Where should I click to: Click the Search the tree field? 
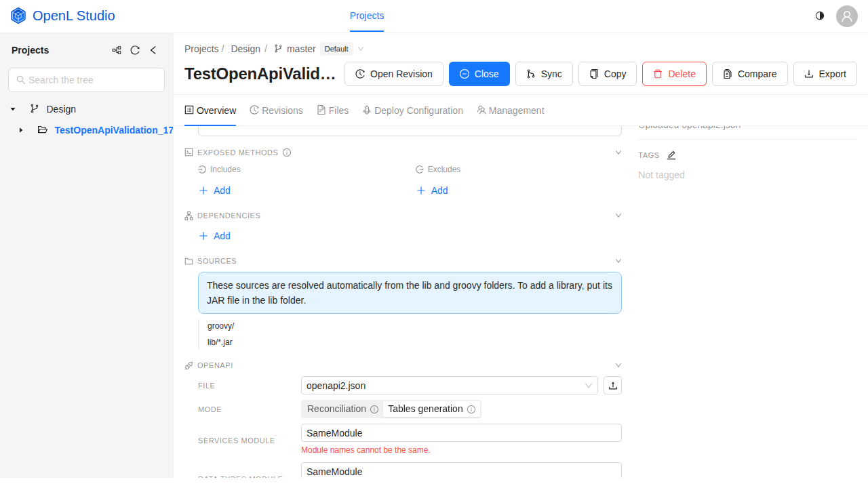pos(86,80)
